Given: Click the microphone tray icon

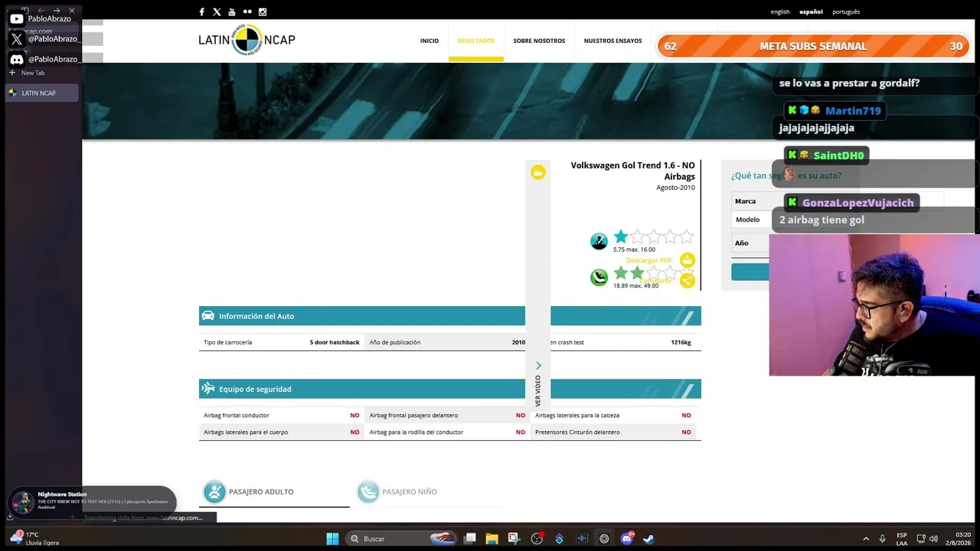Looking at the screenshot, I should coord(883,539).
